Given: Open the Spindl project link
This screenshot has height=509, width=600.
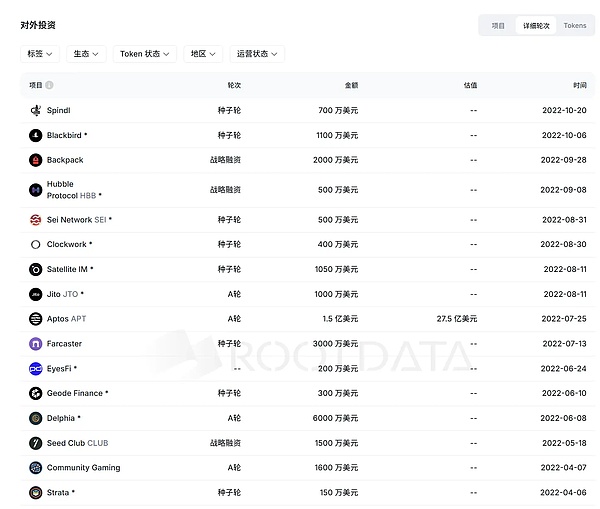Looking at the screenshot, I should 59,110.
